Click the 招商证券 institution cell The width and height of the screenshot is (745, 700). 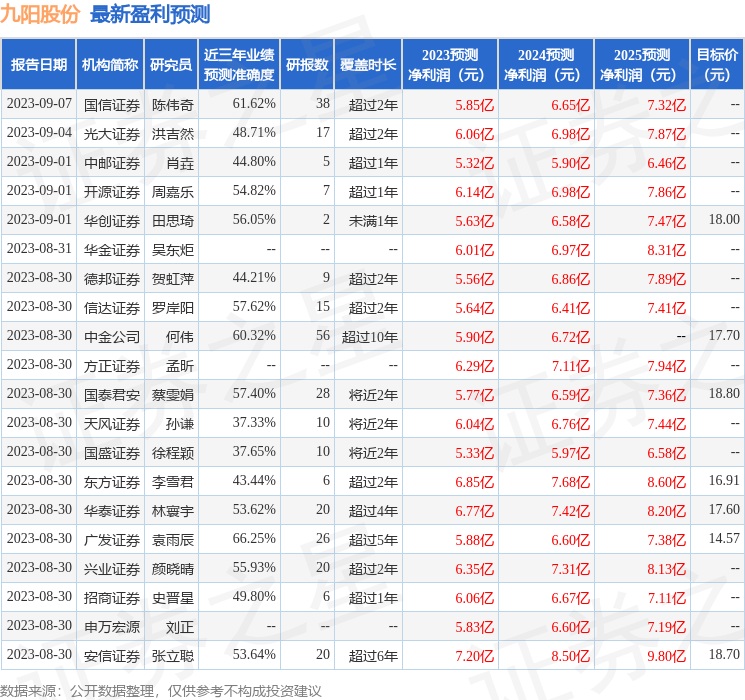click(112, 598)
